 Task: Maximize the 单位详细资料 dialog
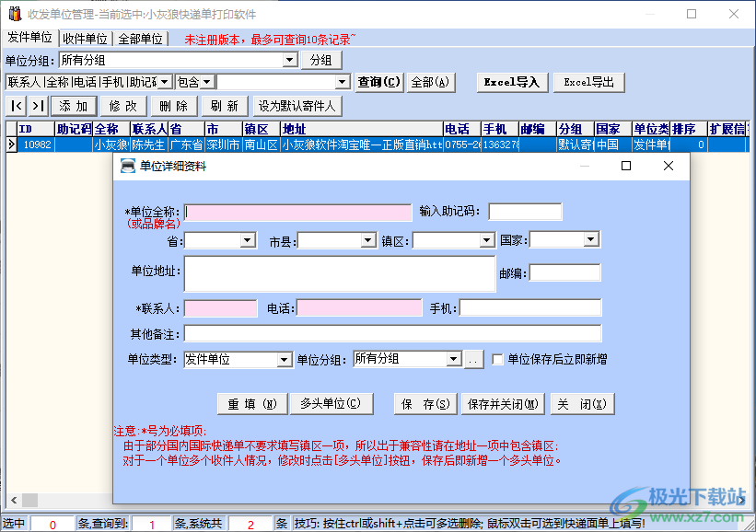click(x=626, y=166)
